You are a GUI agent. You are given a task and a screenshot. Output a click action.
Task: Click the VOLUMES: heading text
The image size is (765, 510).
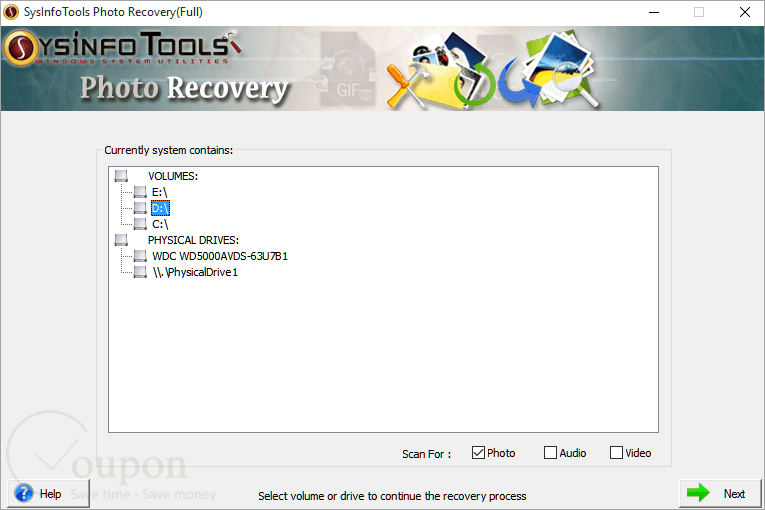(x=173, y=176)
